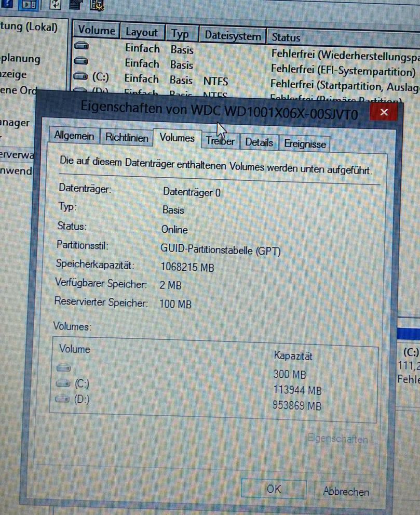Screen dimensions: 420x515
Task: Select the …nwend tree item in sidebar
Action: 16,171
